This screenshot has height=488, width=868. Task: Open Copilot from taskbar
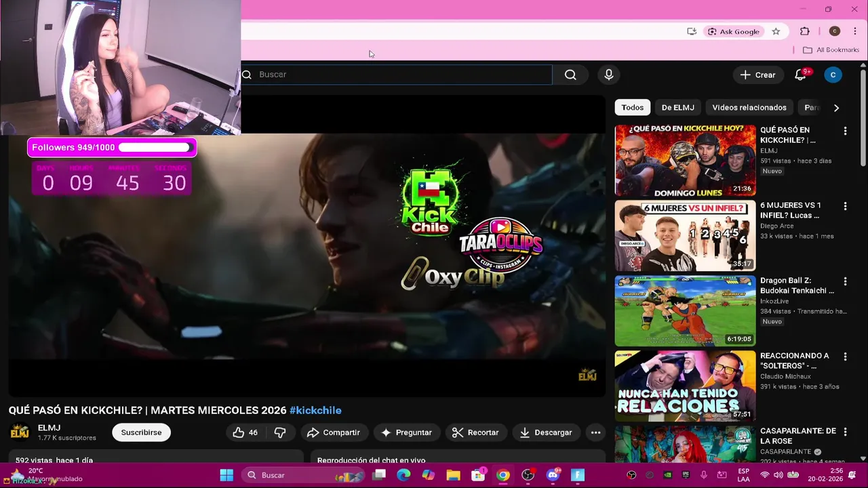[x=428, y=475]
